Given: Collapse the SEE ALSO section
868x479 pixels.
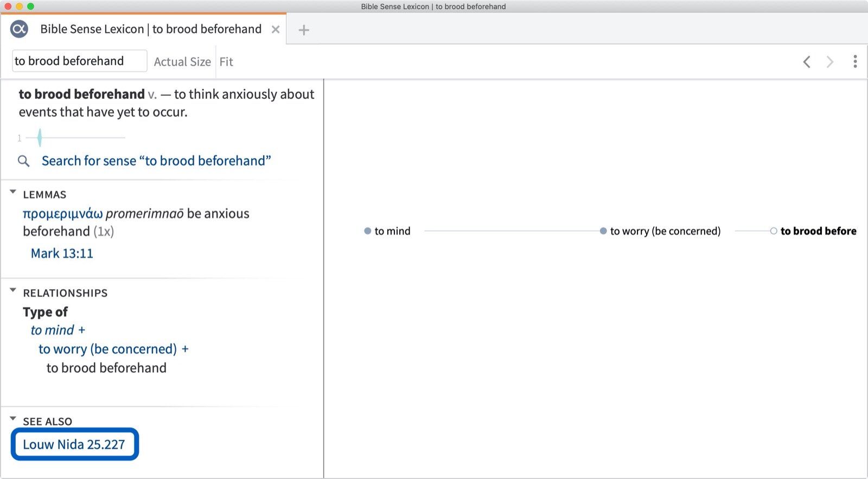Looking at the screenshot, I should (13, 418).
